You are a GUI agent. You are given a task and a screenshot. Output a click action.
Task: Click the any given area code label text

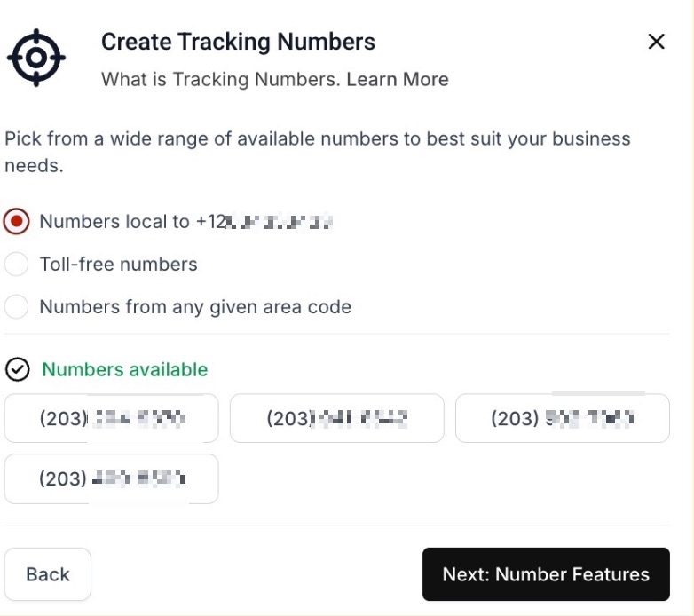pyautogui.click(x=195, y=307)
